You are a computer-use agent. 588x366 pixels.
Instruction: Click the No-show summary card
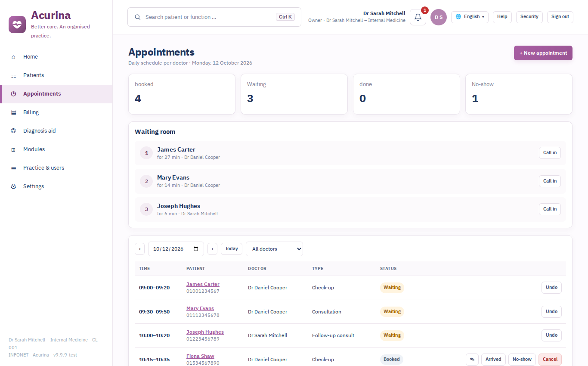[x=519, y=94]
